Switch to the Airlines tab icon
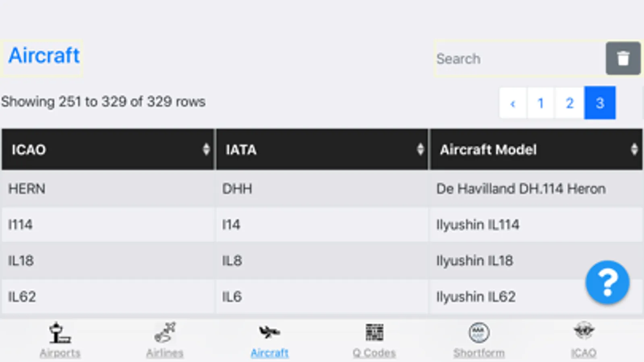Viewport: 644px width, 362px height. click(x=165, y=333)
